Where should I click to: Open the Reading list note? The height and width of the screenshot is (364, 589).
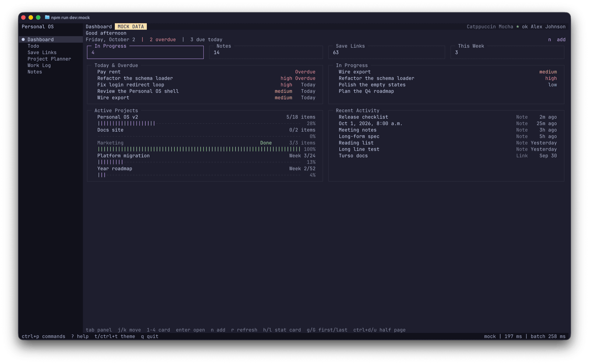pos(448,143)
